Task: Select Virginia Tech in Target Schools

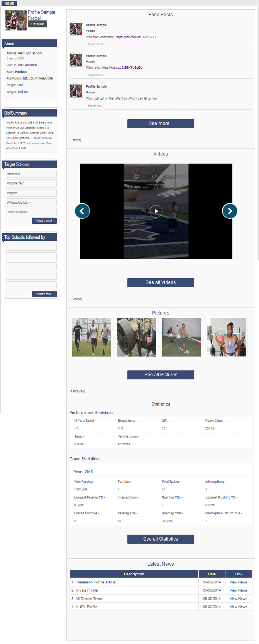Action: click(x=31, y=183)
